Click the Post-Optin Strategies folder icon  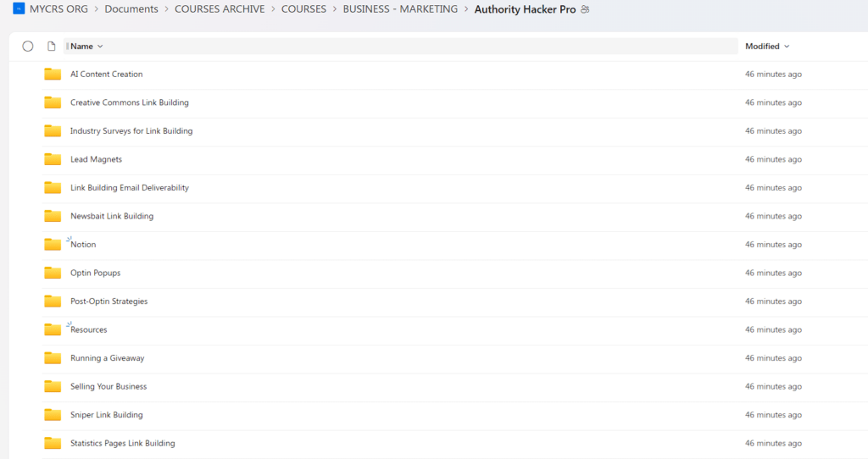pyautogui.click(x=53, y=301)
